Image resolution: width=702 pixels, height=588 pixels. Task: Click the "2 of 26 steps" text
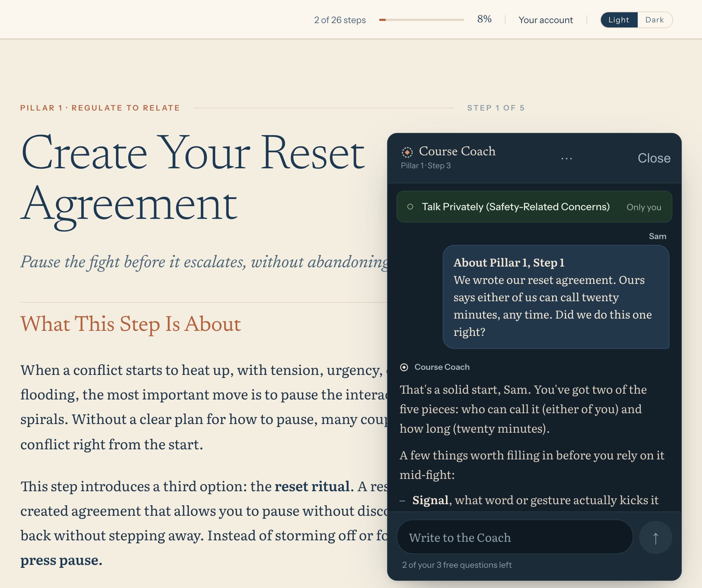tap(340, 20)
